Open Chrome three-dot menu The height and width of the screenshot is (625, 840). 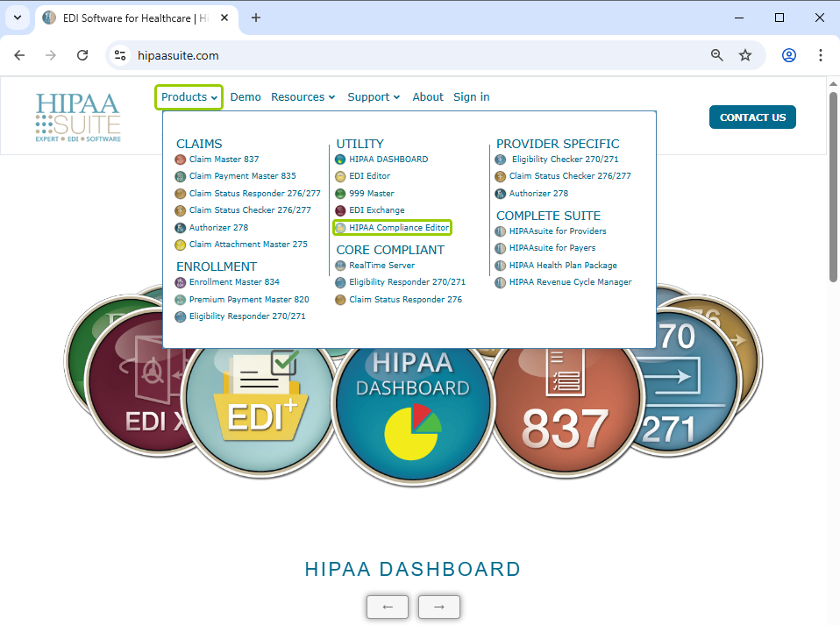coord(820,55)
